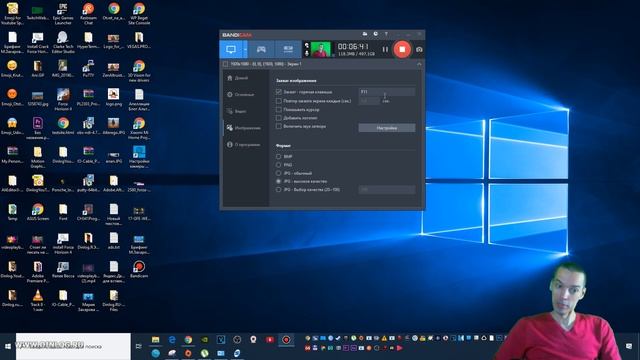This screenshot has height=360, width=640.
Task: Switch to Bandicam in the taskbar
Action: click(x=286, y=340)
